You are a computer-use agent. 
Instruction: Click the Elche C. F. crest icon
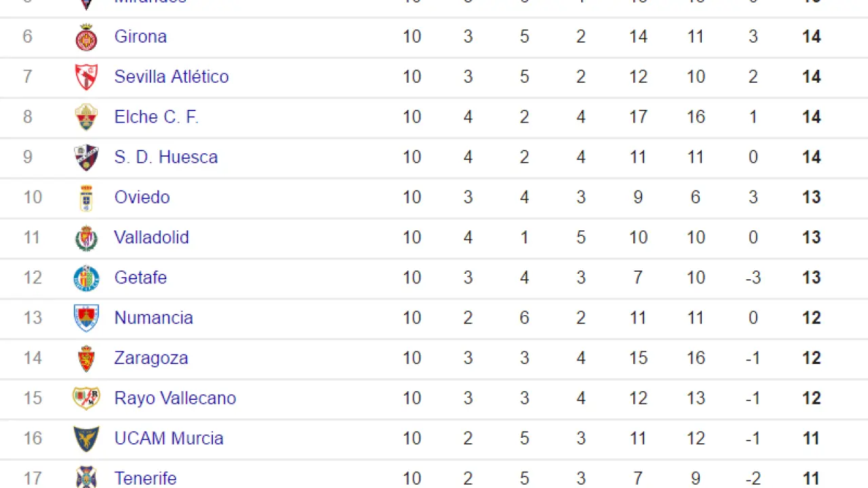click(86, 117)
